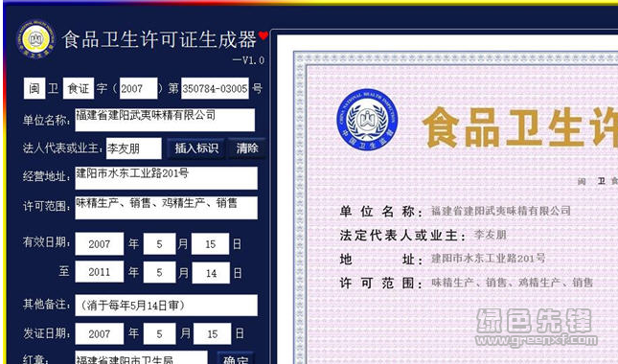Viewport: 618px width, 364px height.
Task: Click the 确定 button beside the 红章 field
Action: click(x=236, y=358)
